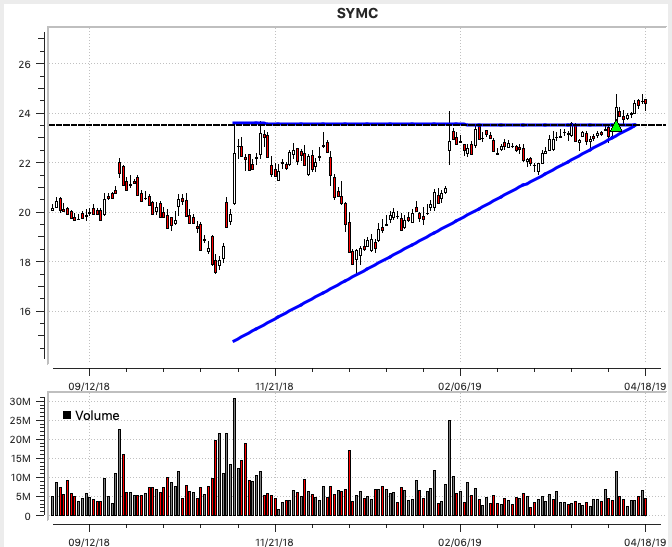Click the black Volume legend square
The width and height of the screenshot is (672, 547).
click(x=67, y=415)
